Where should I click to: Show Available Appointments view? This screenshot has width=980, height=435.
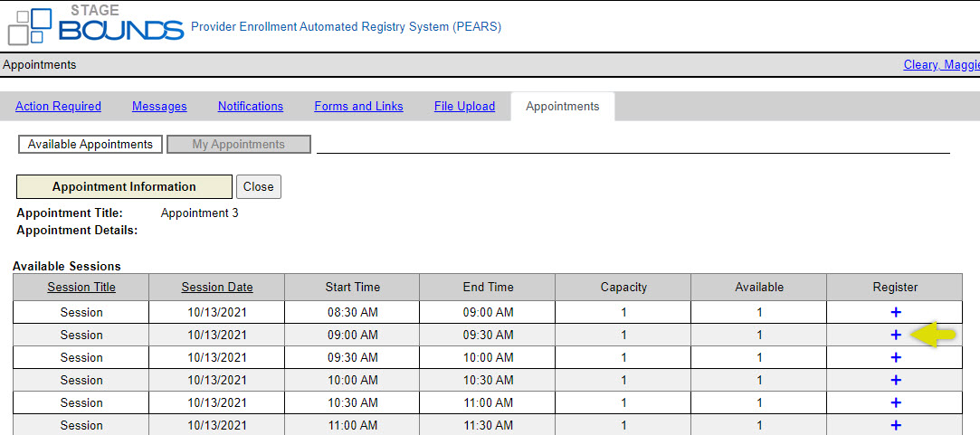(90, 145)
